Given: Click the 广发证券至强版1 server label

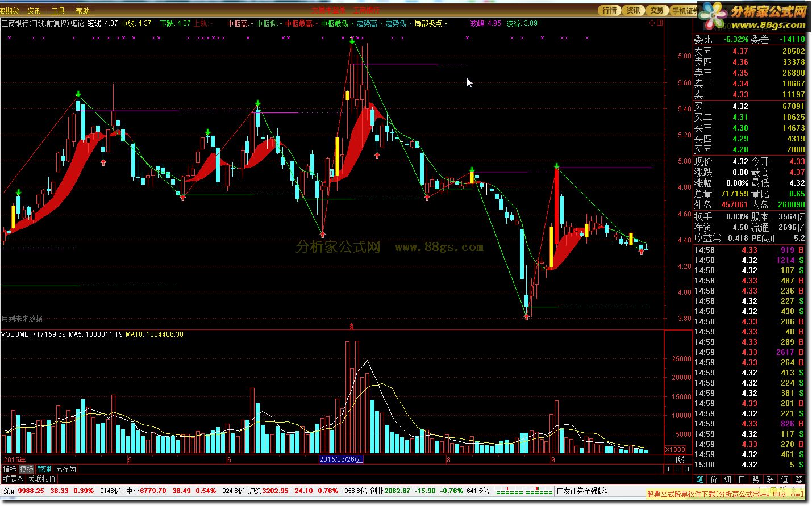Looking at the screenshot, I should (582, 491).
